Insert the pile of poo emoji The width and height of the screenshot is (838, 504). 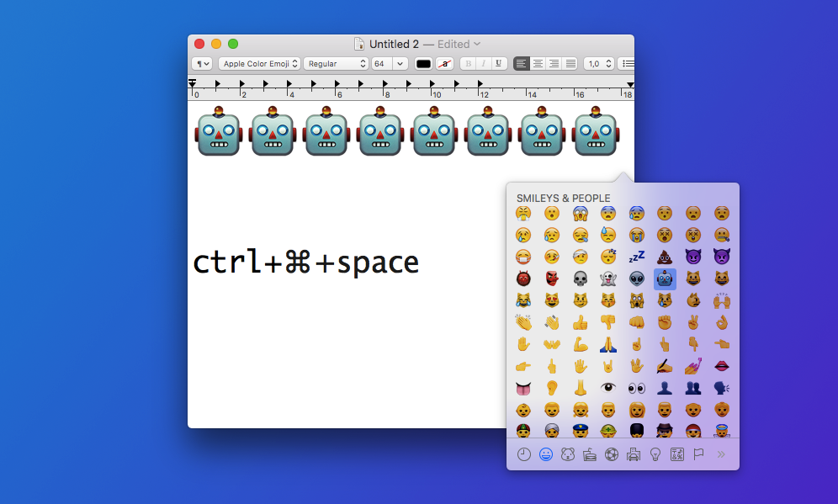[665, 257]
